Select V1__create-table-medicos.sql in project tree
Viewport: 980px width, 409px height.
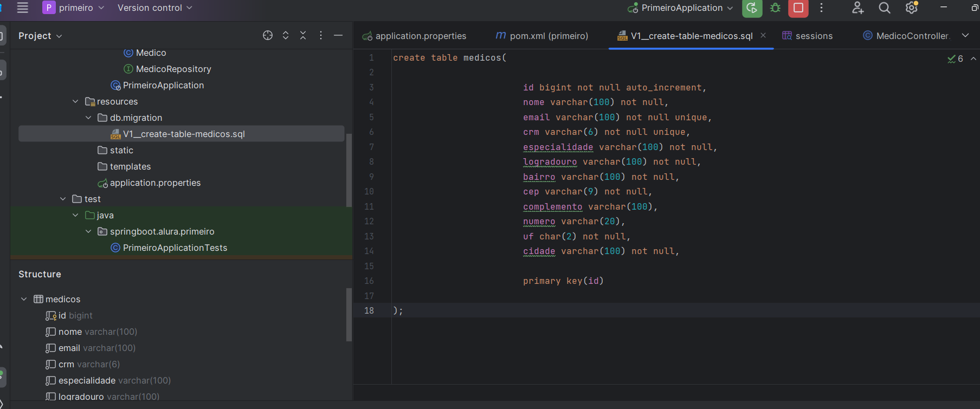click(181, 134)
